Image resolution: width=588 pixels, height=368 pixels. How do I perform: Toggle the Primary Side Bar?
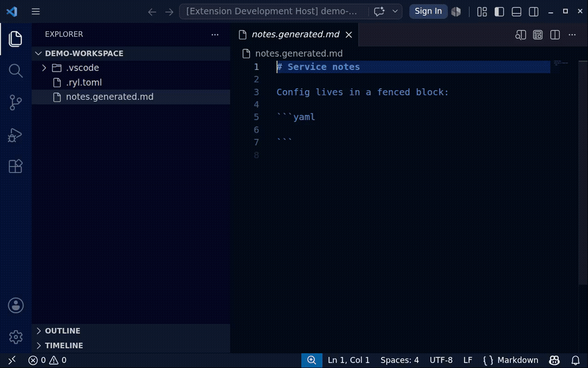499,12
